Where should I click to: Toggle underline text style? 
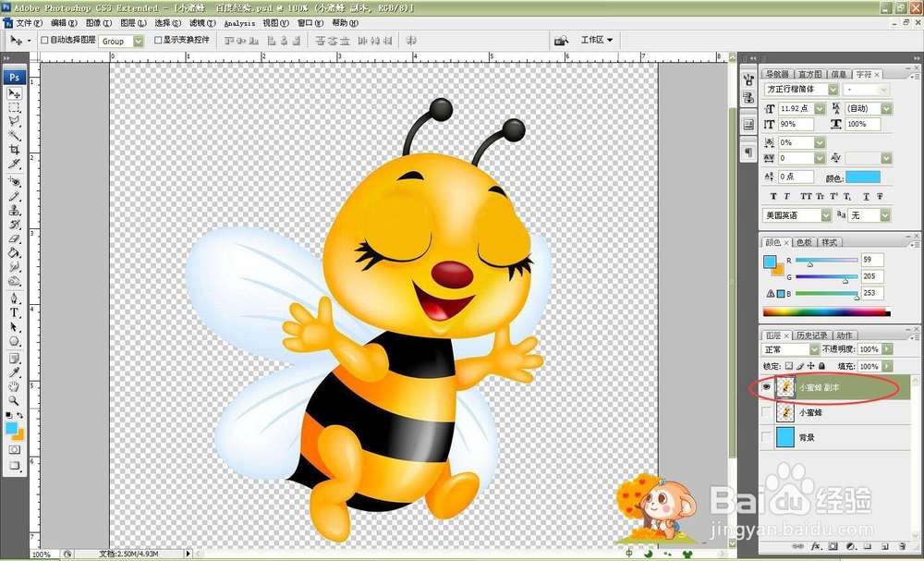[866, 196]
